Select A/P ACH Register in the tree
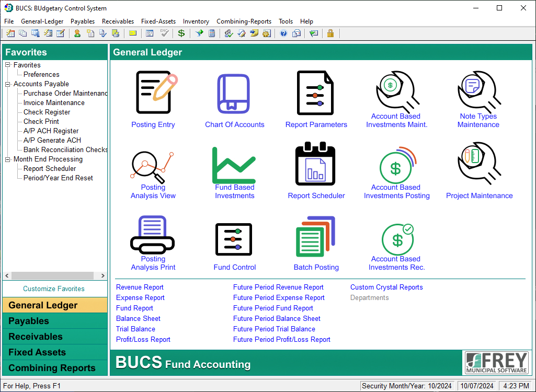536x392 pixels. click(51, 131)
